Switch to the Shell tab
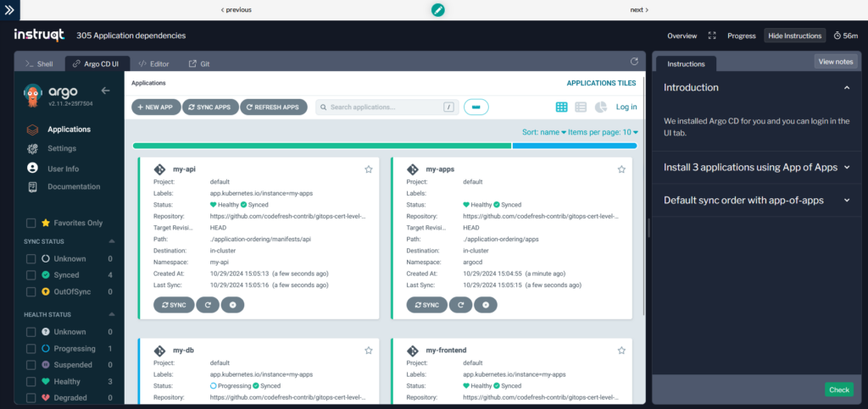 point(39,64)
